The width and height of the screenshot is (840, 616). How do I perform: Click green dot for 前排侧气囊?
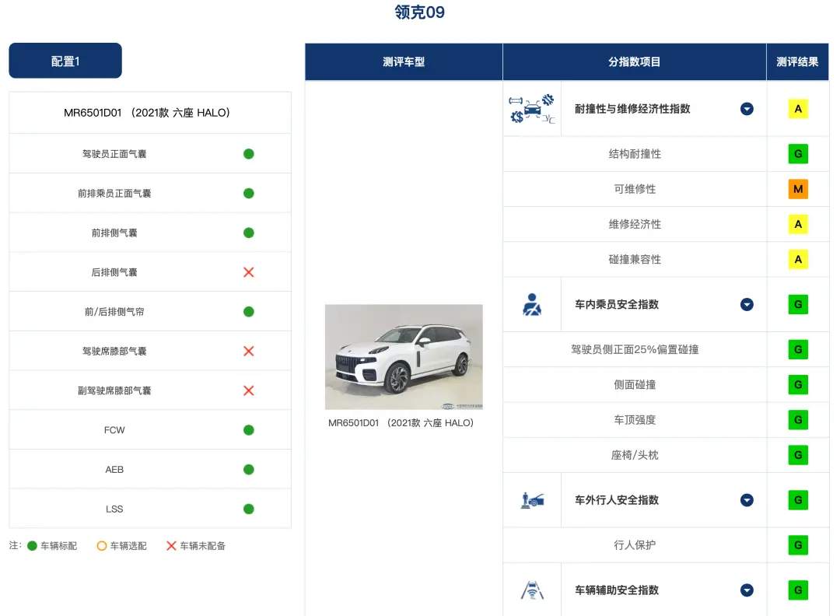[x=249, y=233]
